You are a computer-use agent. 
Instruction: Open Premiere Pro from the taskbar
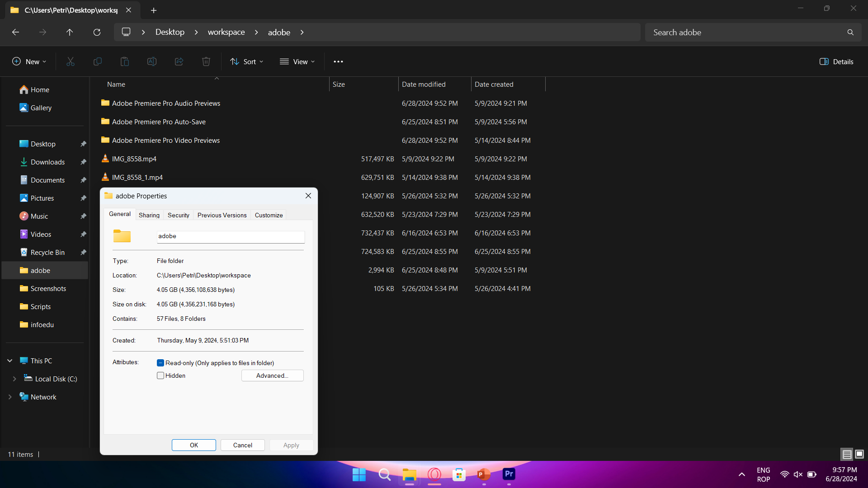509,474
